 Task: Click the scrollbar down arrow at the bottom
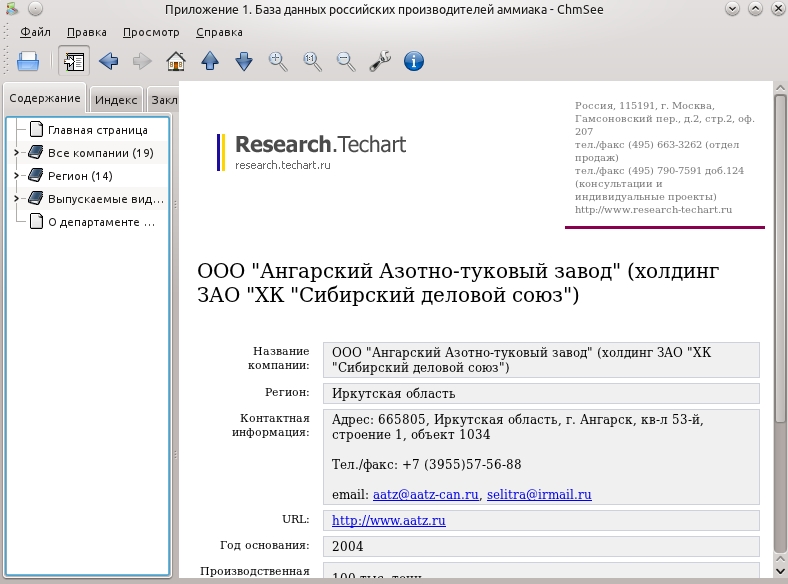[x=780, y=571]
